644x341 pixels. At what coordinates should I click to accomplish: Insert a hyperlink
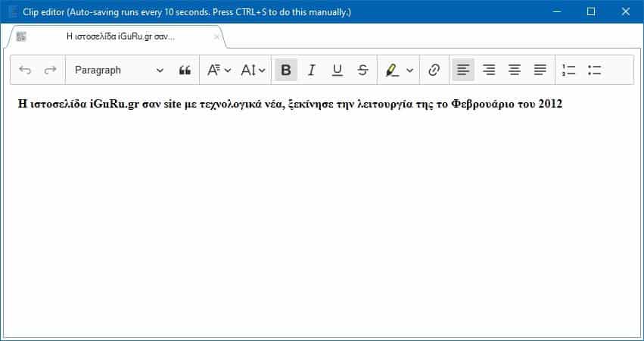click(x=434, y=70)
